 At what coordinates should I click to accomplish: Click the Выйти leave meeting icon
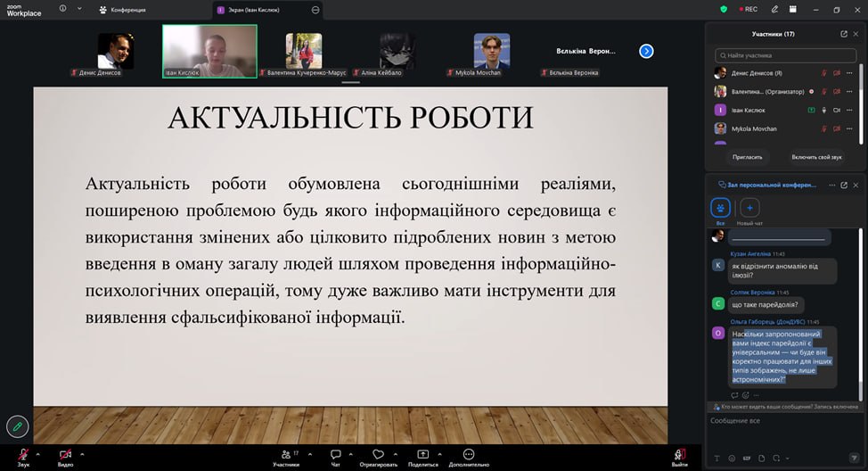point(680,454)
